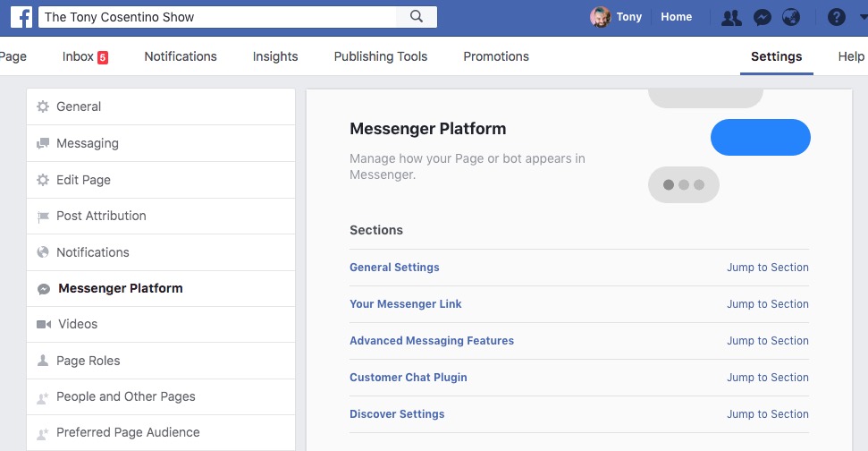Go to the Page tab
868x451 pixels.
(13, 56)
